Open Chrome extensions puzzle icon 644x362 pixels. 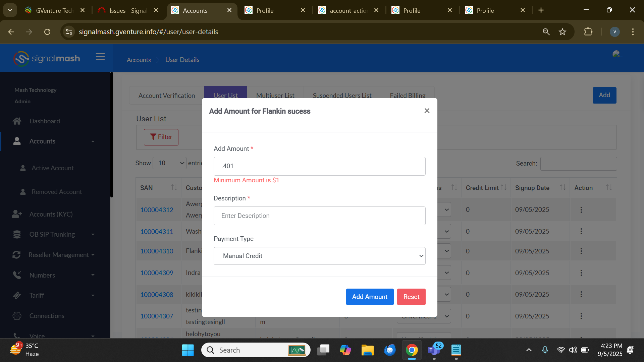[588, 32]
